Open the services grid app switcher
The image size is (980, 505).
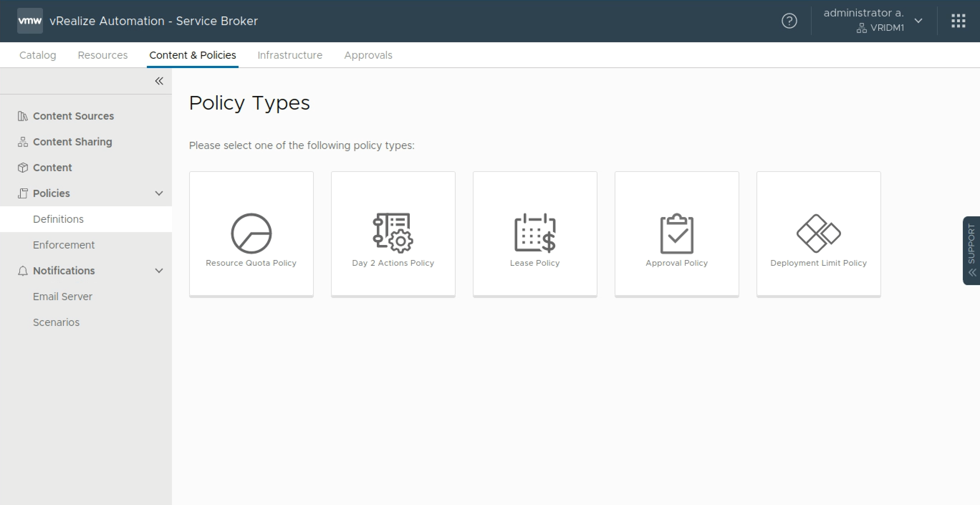958,21
